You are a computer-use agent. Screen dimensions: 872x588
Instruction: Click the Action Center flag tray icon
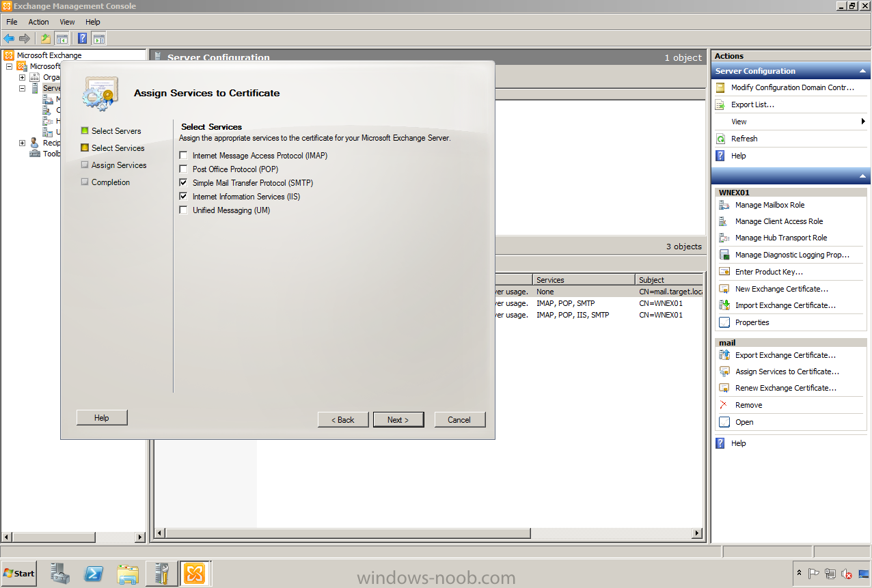pyautogui.click(x=814, y=574)
